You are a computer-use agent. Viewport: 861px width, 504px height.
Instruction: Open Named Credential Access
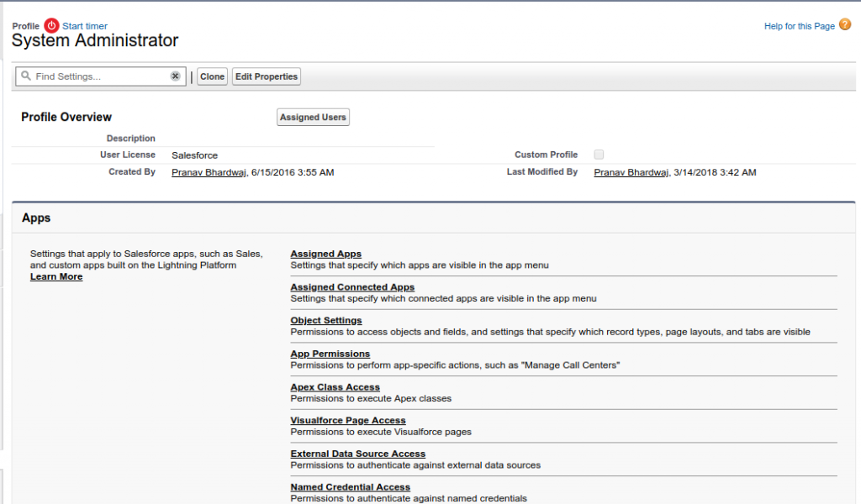tap(350, 486)
